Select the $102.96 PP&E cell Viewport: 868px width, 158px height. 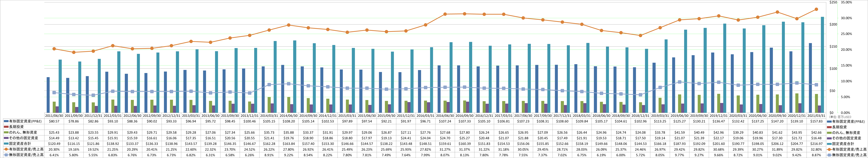pyautogui.click(x=641, y=121)
